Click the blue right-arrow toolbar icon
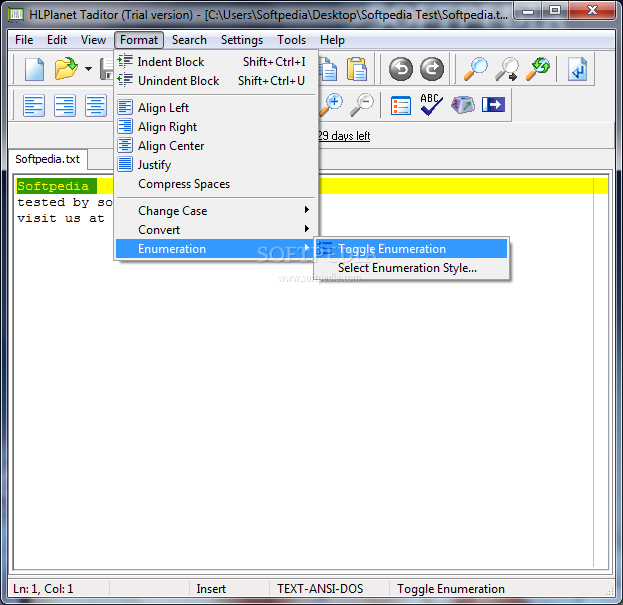 coord(493,105)
